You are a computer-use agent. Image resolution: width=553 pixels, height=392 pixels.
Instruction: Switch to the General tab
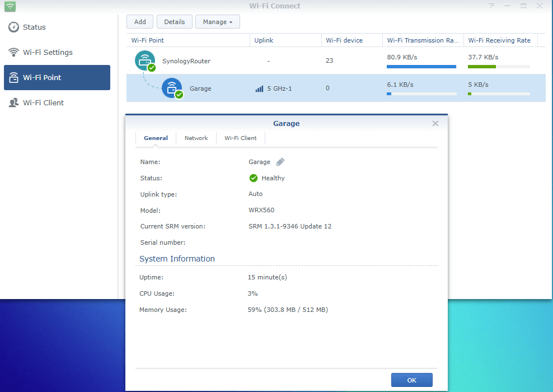coord(156,138)
